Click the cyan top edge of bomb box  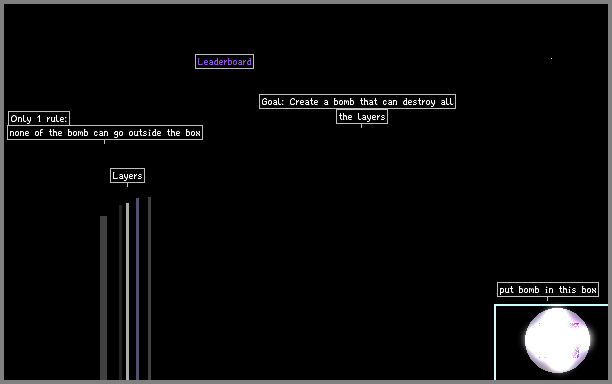(551, 305)
